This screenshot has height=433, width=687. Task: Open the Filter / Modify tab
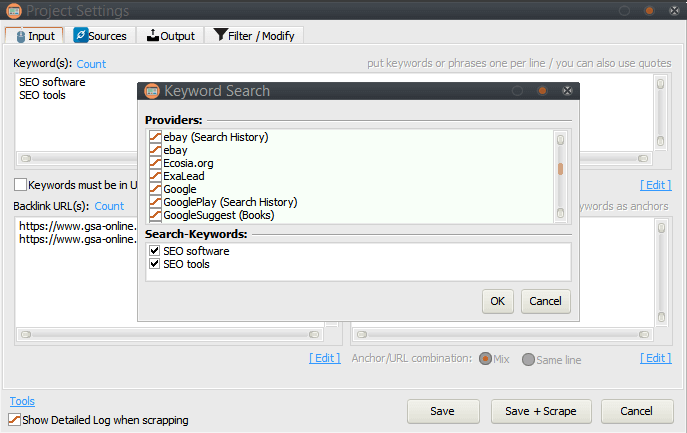pos(254,35)
